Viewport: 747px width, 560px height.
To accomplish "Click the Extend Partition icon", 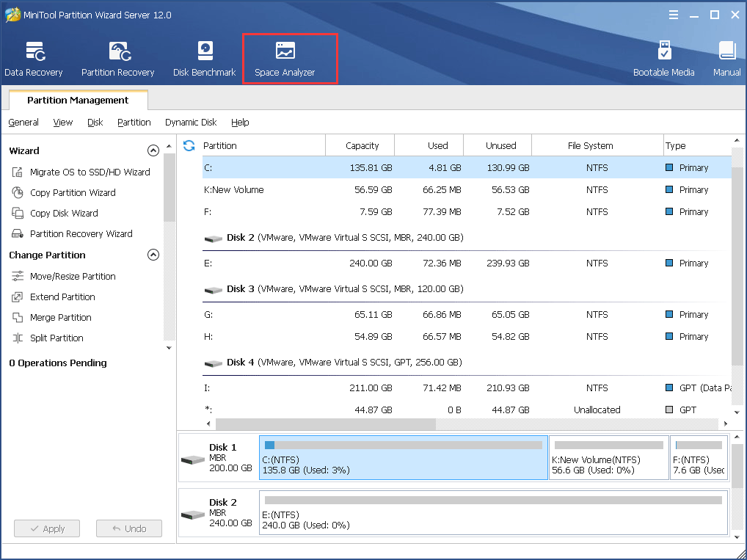I will [17, 297].
